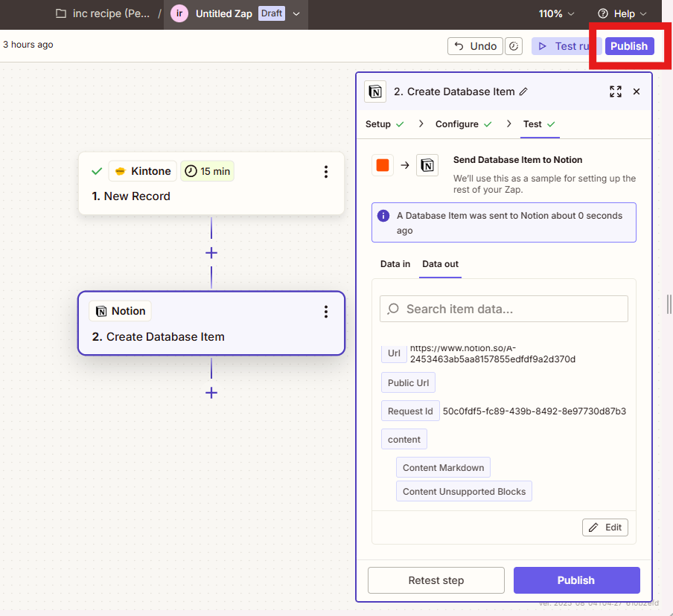Click the Content Markdown field label
This screenshot has width=673, height=616.
(x=443, y=467)
